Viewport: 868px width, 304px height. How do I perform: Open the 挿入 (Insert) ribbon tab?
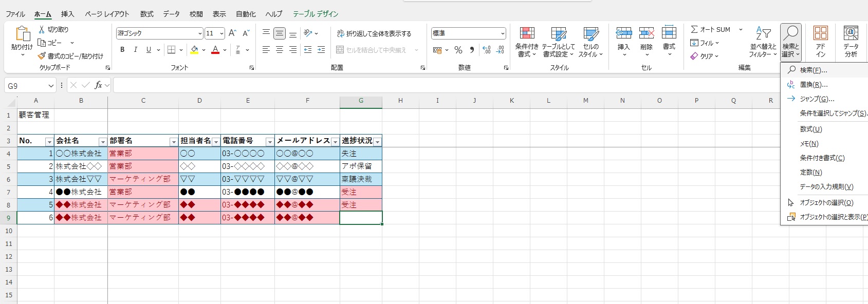tap(67, 14)
